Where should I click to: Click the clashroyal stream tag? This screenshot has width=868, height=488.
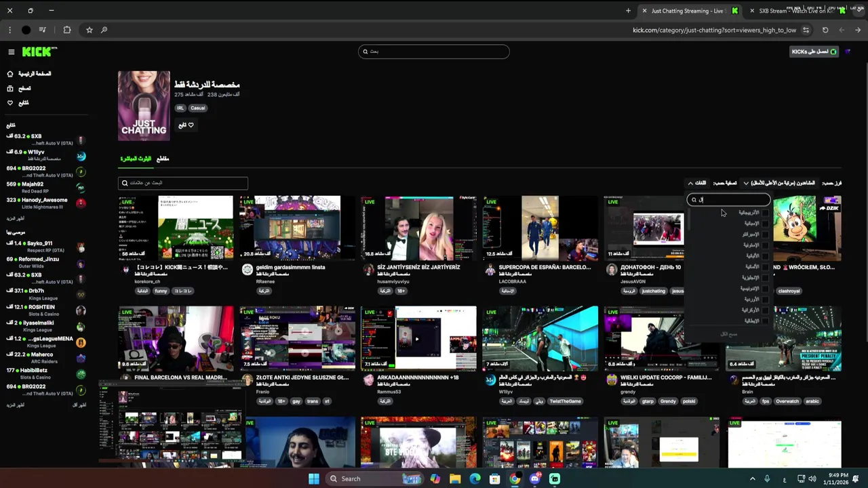point(789,291)
